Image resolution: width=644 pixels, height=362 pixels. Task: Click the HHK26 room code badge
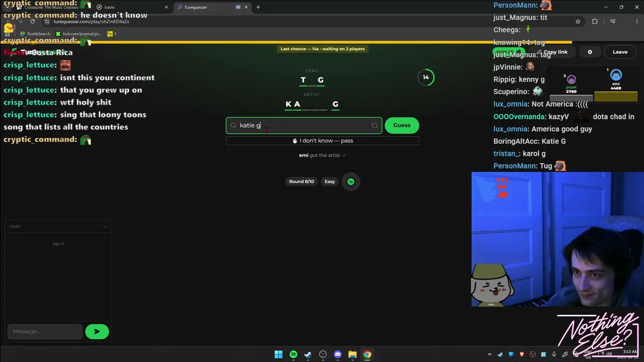pyautogui.click(x=508, y=52)
